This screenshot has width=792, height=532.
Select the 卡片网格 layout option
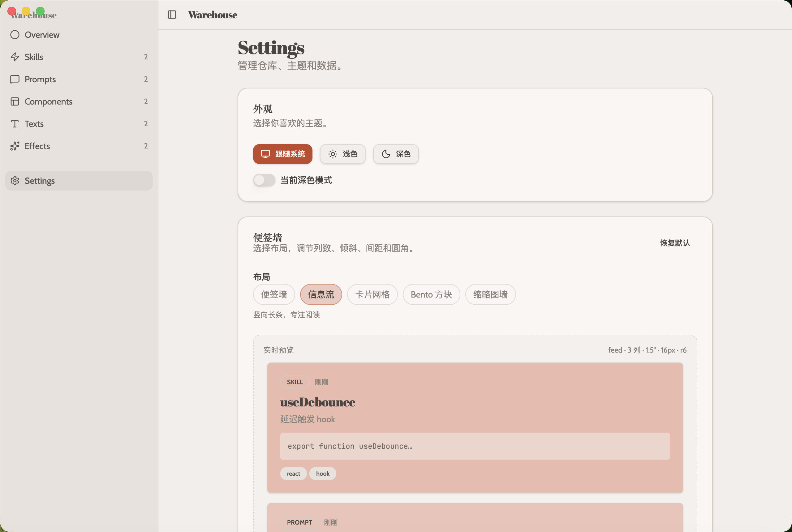pyautogui.click(x=372, y=294)
